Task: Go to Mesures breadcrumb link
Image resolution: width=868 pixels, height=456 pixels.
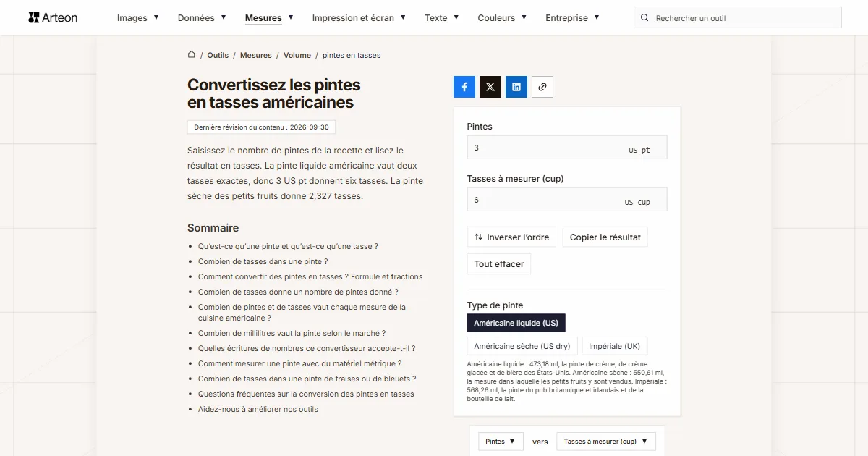Action: tap(256, 55)
